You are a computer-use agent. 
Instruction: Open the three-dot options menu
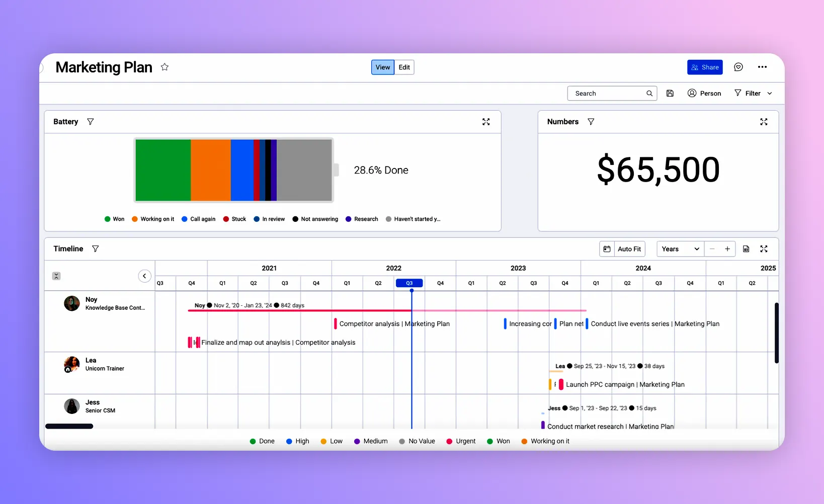click(x=762, y=67)
